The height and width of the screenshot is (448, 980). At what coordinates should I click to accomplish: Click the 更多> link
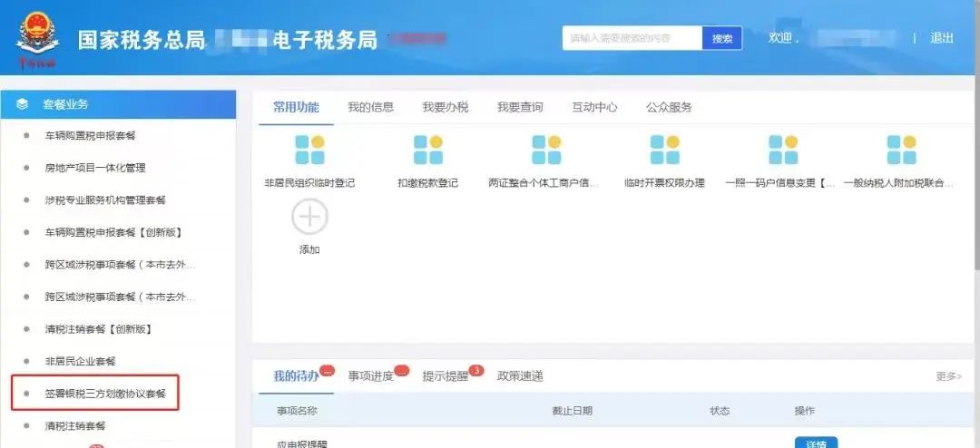(x=948, y=376)
